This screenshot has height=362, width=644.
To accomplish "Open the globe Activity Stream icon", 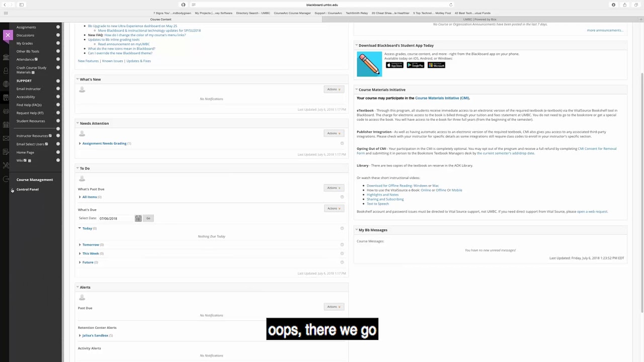I will (6, 84).
